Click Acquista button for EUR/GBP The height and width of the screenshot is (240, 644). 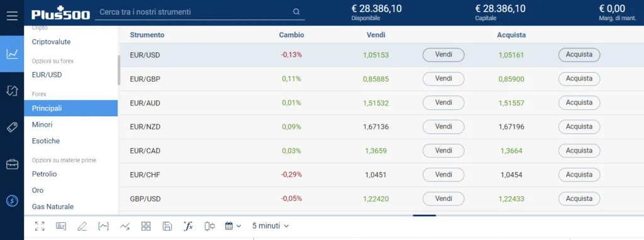[579, 79]
